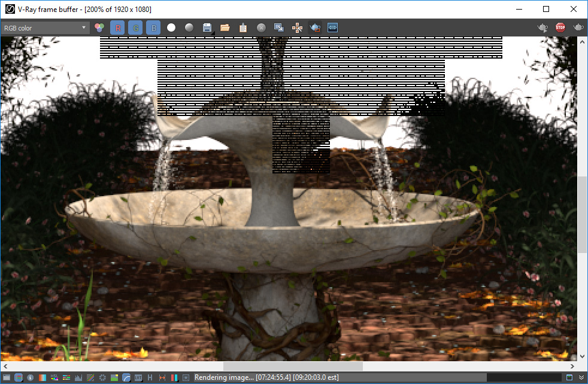Toggle levels correction histogram icon
The image size is (588, 384).
pyautogui.click(x=78, y=377)
